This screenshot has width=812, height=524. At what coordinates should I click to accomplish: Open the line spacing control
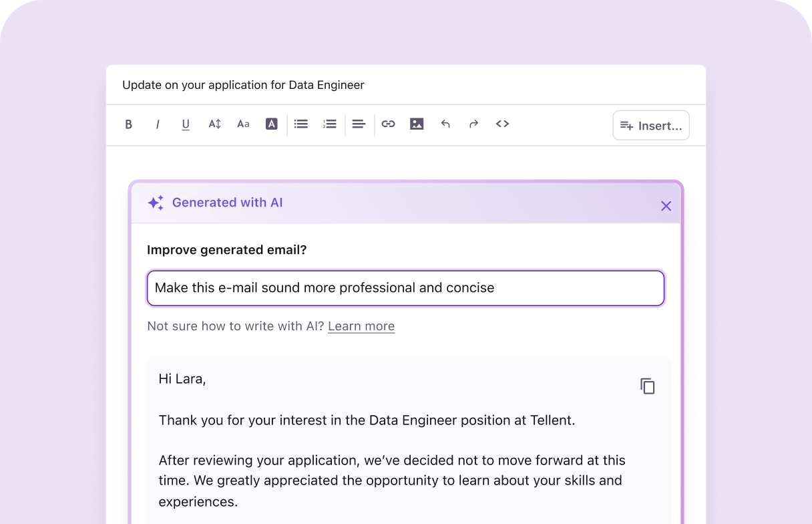(x=214, y=124)
